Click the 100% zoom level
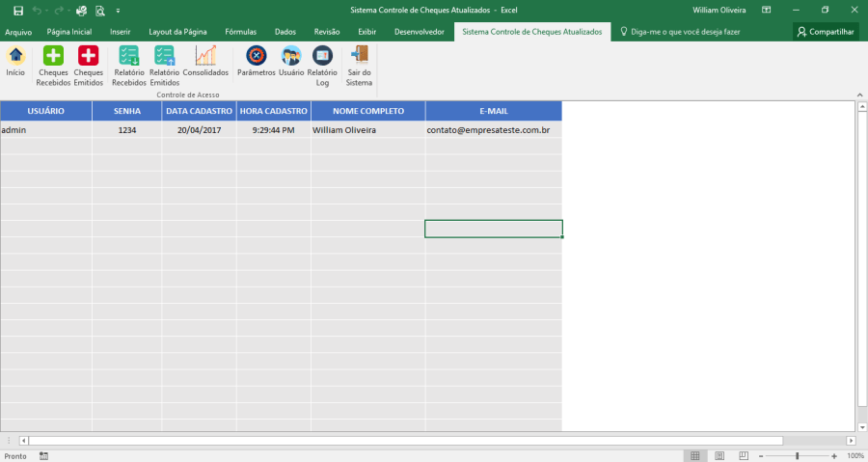Image resolution: width=868 pixels, height=462 pixels. pyautogui.click(x=854, y=456)
